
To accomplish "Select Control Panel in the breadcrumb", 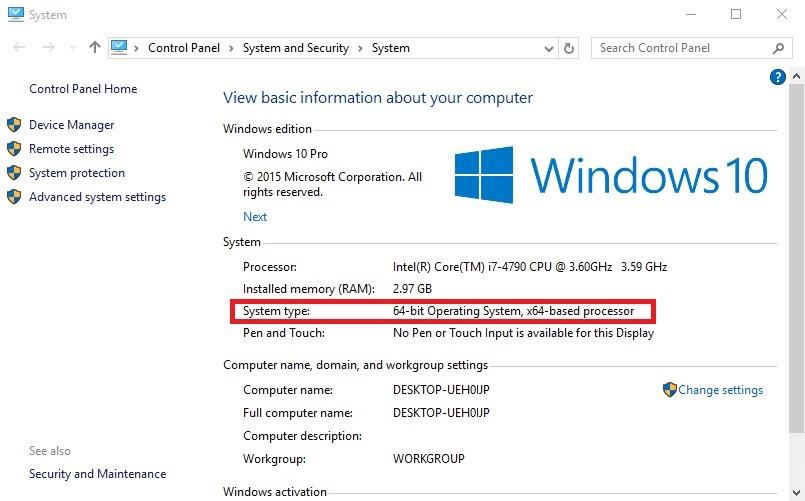I will [184, 48].
